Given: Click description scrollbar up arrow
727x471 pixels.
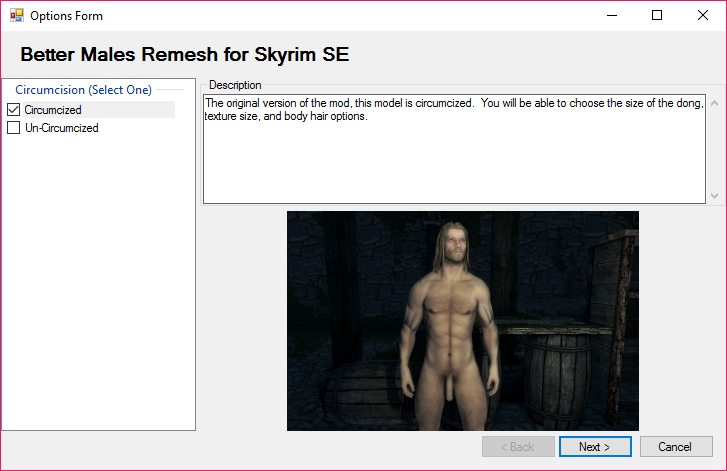Looking at the screenshot, I should click(714, 103).
